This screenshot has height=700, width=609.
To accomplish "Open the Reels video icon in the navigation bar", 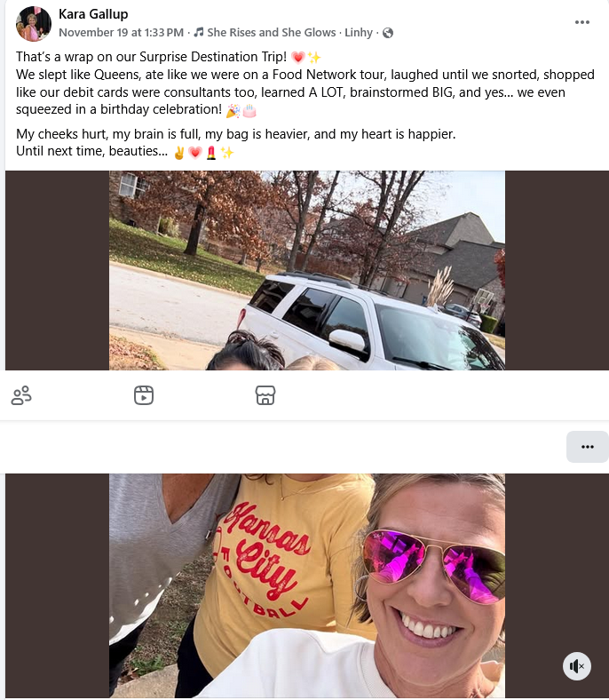I will point(144,395).
